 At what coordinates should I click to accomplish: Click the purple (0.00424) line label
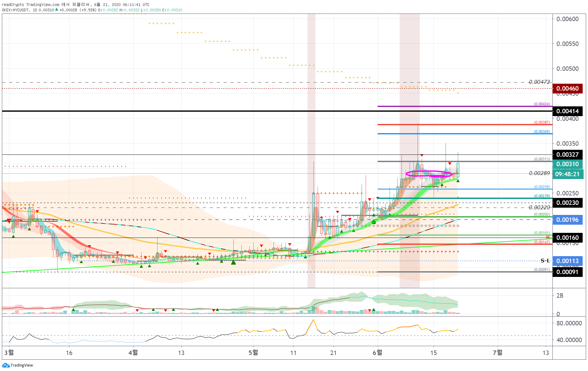coord(542,104)
